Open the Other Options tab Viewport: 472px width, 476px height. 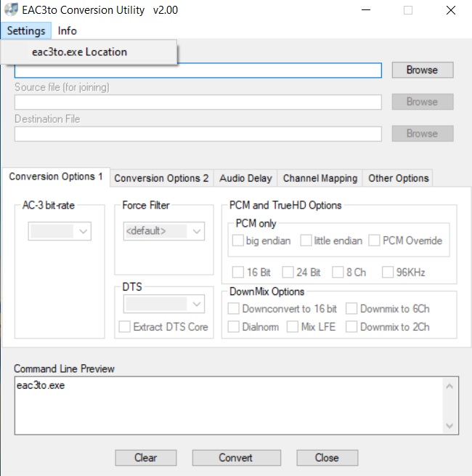click(398, 178)
